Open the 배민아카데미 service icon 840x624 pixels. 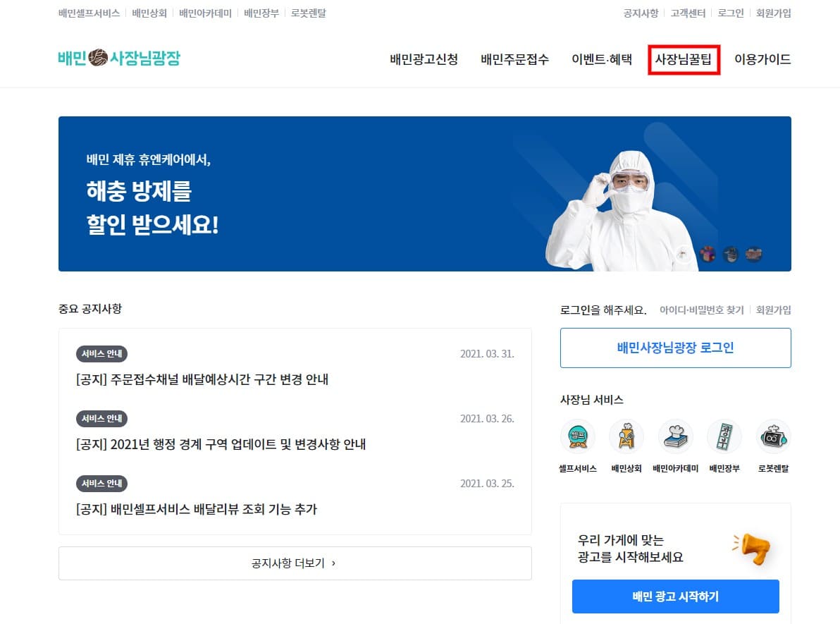click(x=676, y=437)
